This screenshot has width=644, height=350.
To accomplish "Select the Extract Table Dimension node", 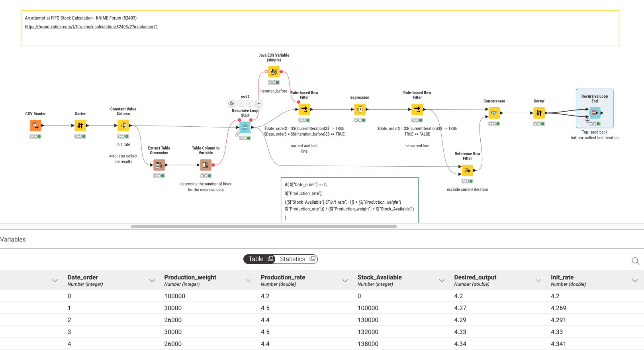I will click(x=159, y=165).
